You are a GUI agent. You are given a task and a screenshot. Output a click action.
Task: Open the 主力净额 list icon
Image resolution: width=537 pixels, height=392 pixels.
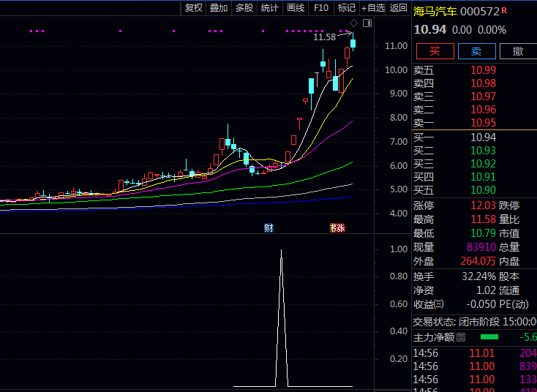461,337
